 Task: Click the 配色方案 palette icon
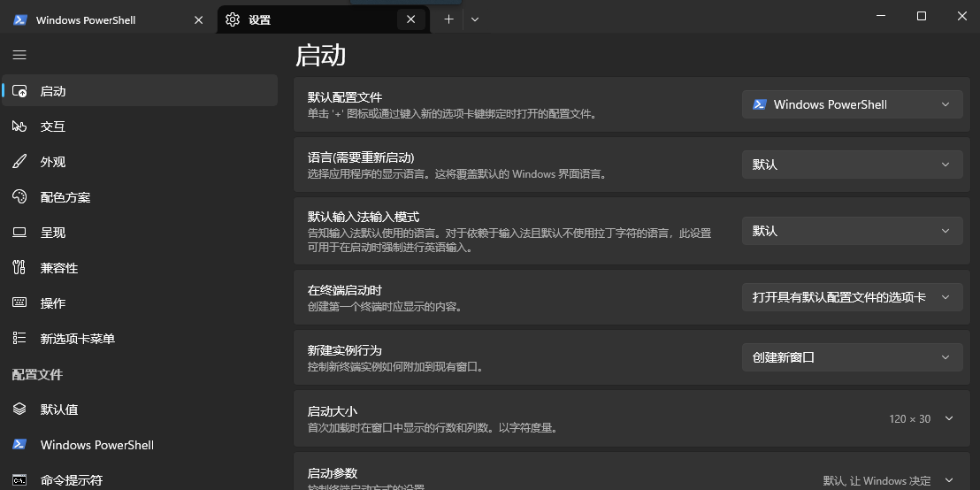pos(19,197)
